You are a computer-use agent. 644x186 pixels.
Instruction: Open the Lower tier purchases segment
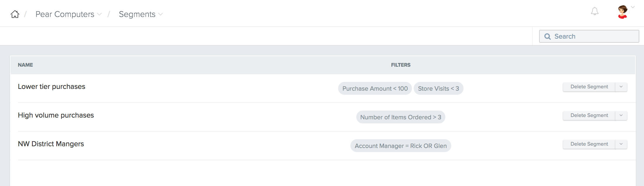(x=52, y=87)
